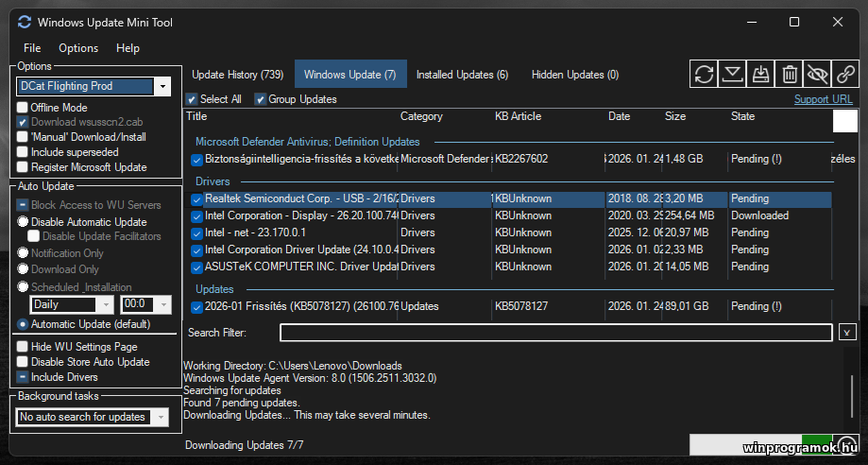
Task: Switch to Update History (739) tab
Action: [237, 75]
